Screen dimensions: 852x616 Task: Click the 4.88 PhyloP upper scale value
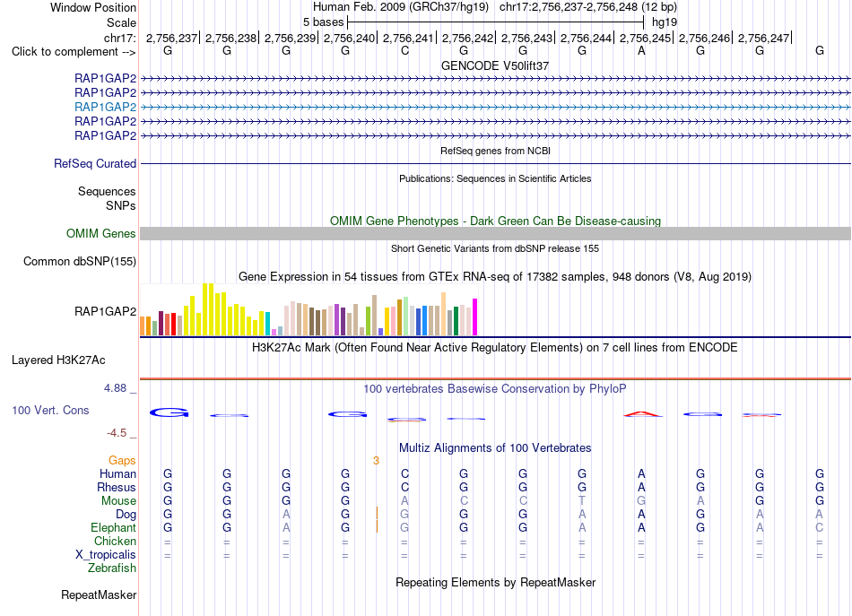click(115, 388)
